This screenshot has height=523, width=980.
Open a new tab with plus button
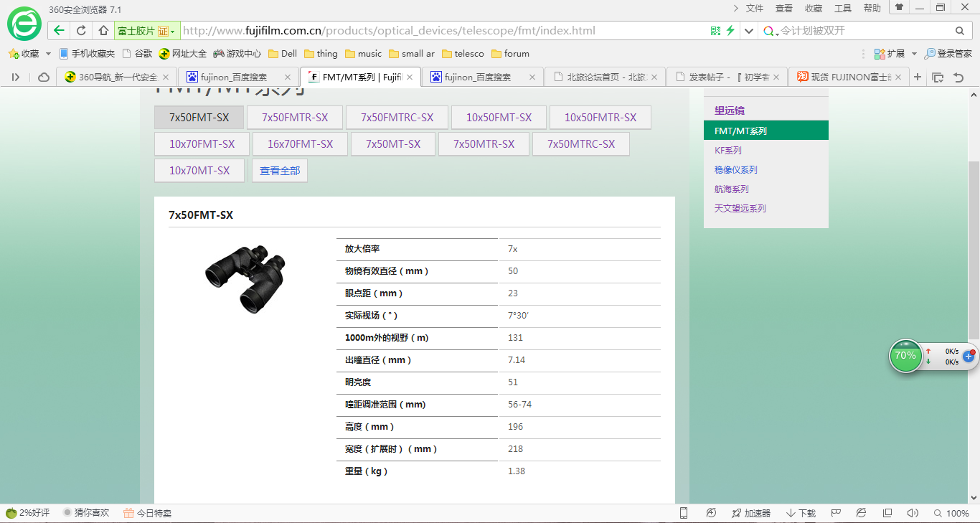pos(918,77)
